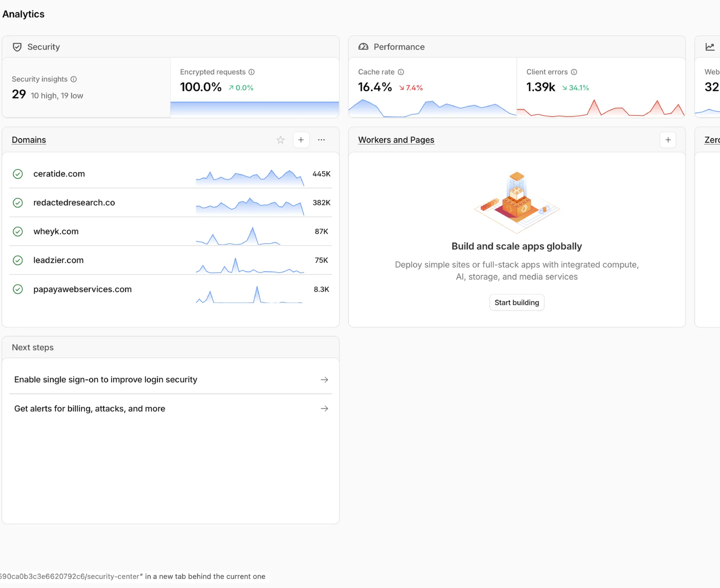Click the Security shield icon

coord(17,46)
